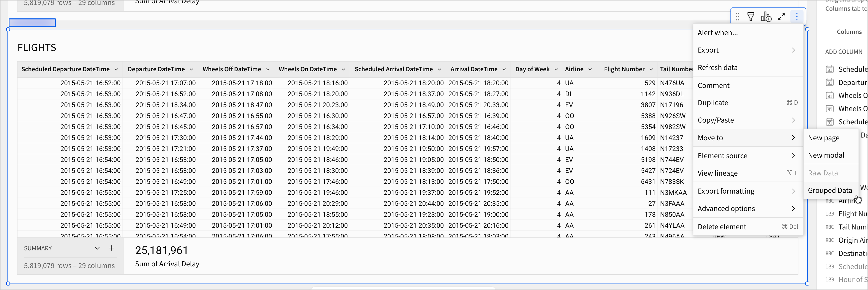Click the FLIGHTS table title
Viewport: 868px width, 290px height.
pos(37,48)
